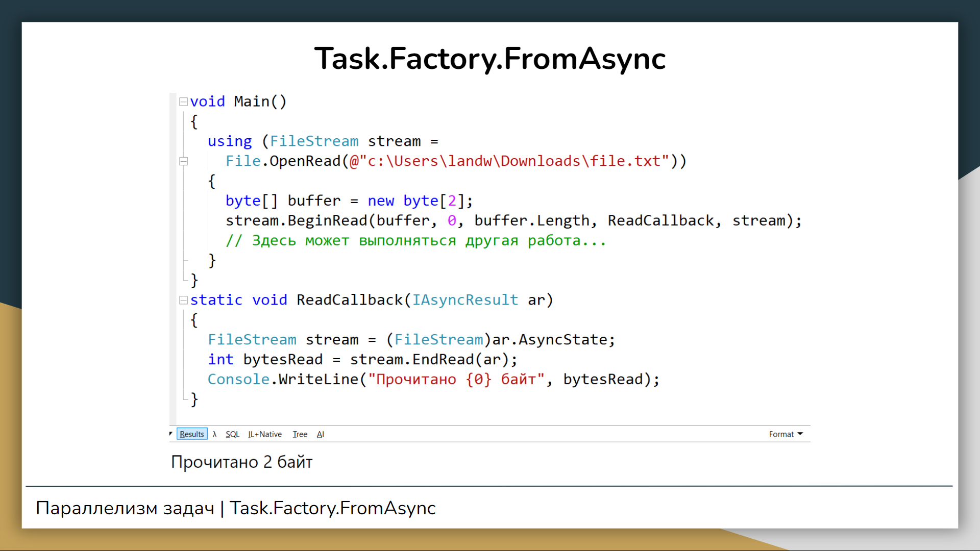Open the lambda λ output tab

214,434
